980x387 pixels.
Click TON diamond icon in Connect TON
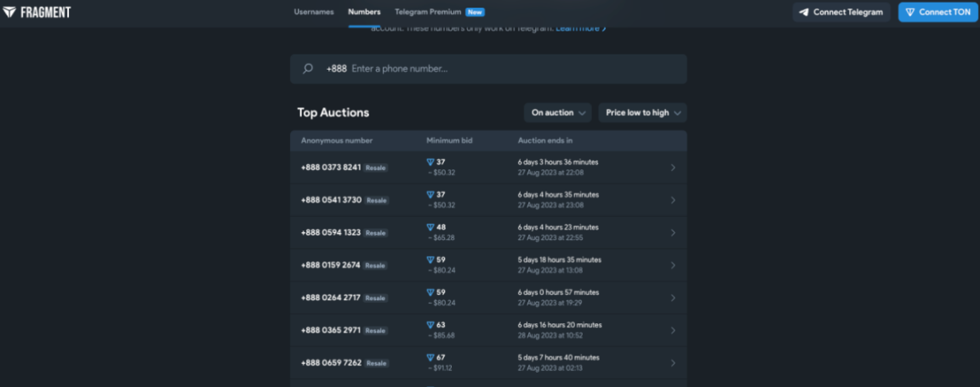[910, 12]
